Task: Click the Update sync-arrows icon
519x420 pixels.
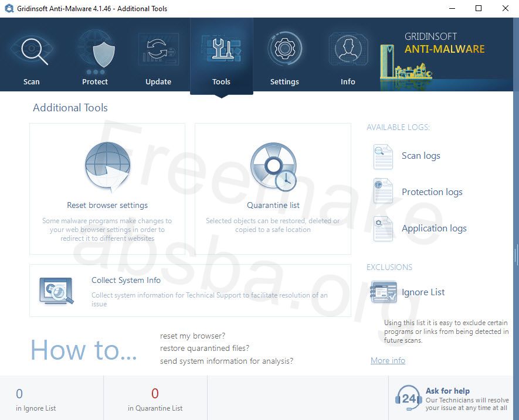Action: pos(158,49)
